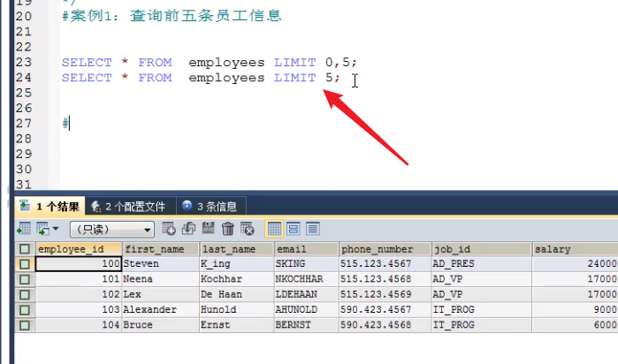Click the phone cell 590.423.4567

tap(385, 310)
